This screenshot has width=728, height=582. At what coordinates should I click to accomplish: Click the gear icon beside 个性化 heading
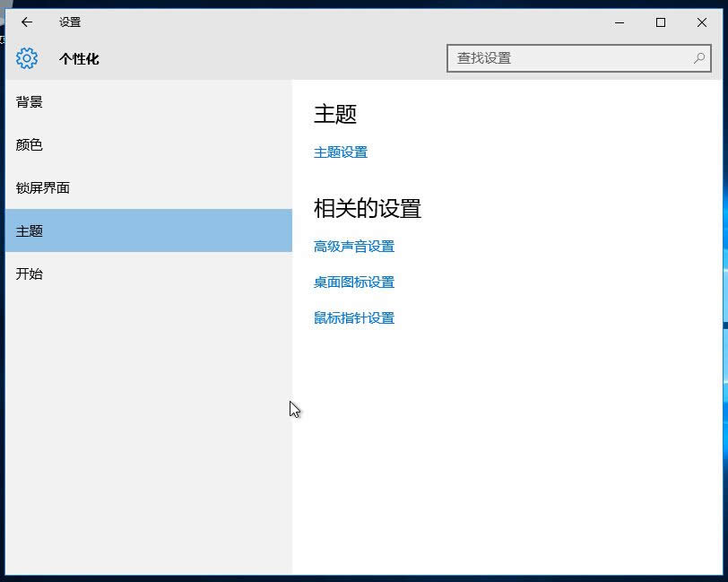(26, 57)
